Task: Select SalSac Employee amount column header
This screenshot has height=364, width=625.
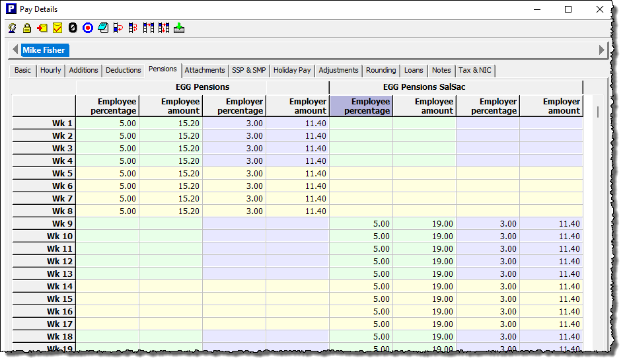Action: pyautogui.click(x=425, y=106)
